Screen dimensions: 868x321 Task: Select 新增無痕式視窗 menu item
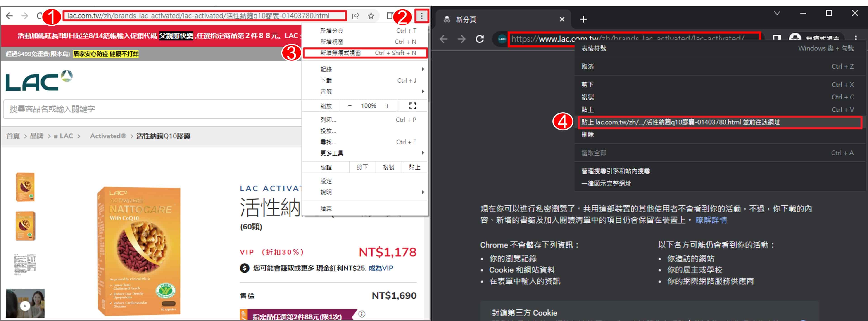click(x=365, y=53)
